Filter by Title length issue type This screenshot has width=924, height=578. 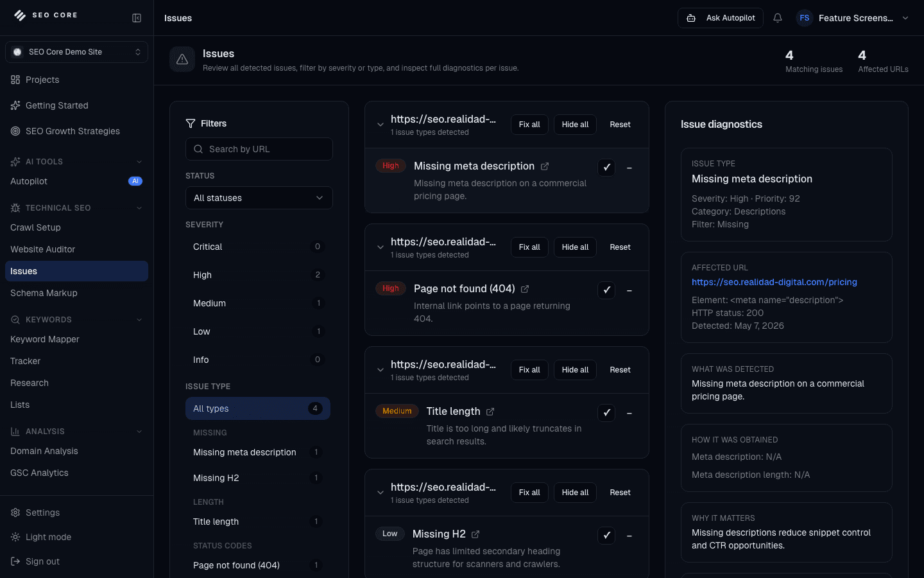click(258, 521)
